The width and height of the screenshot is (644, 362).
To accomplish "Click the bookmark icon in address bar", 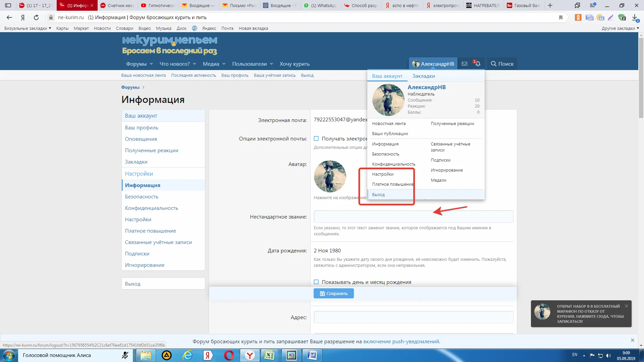I will (560, 17).
